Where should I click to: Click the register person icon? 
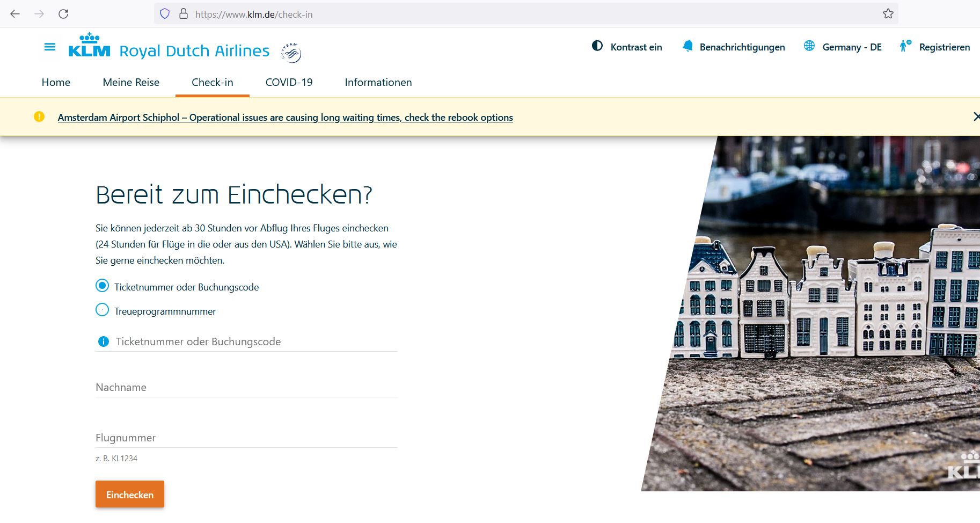coord(905,46)
